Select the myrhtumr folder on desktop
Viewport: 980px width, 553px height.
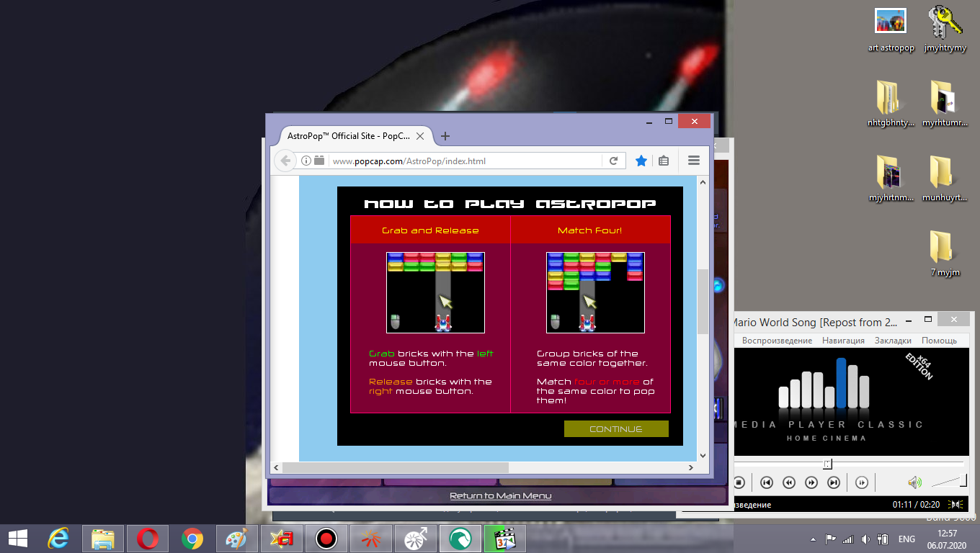[x=945, y=104]
